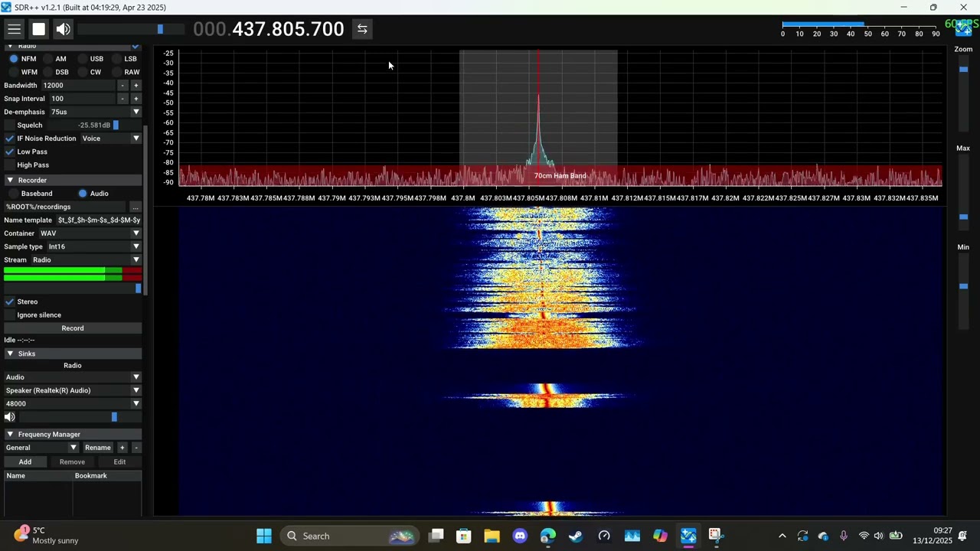Disable IF Noise Reduction checkbox

[10, 139]
